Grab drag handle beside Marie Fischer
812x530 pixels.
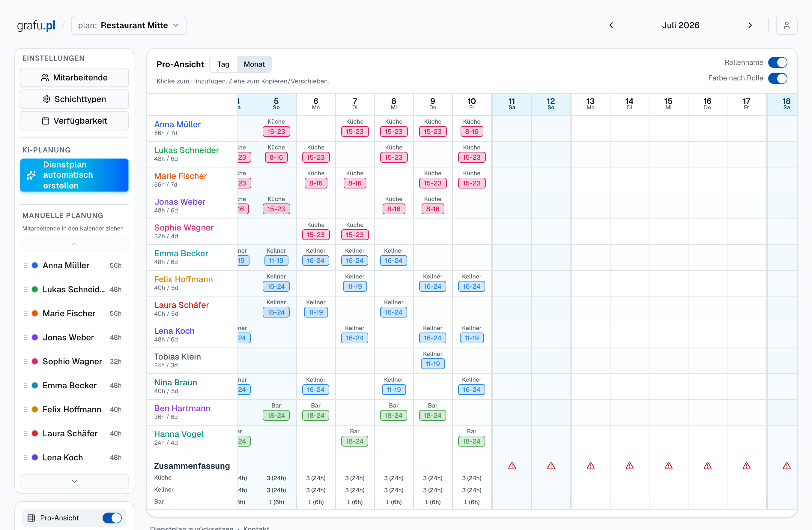25,314
